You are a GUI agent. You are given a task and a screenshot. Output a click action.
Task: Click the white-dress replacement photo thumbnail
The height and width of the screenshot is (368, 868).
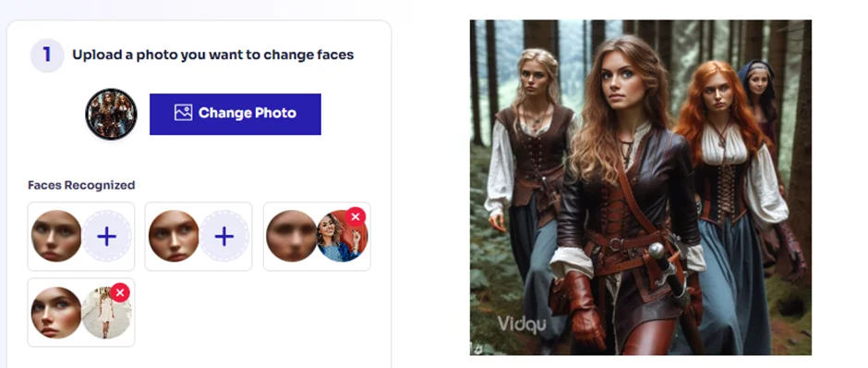pyautogui.click(x=106, y=313)
